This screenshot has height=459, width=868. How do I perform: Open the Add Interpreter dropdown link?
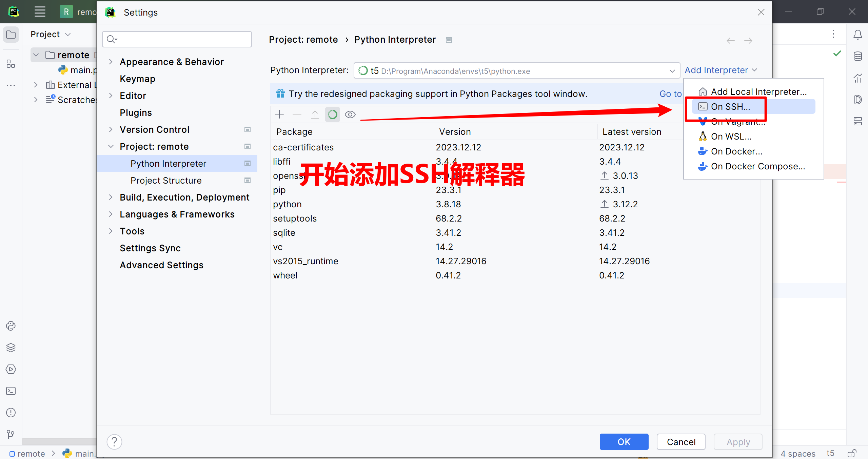pos(721,70)
